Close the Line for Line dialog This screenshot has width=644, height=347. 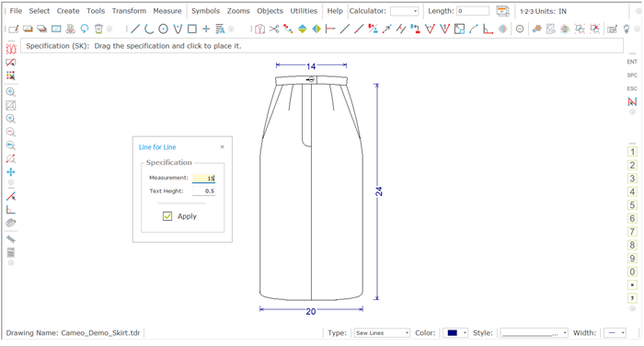tap(223, 146)
